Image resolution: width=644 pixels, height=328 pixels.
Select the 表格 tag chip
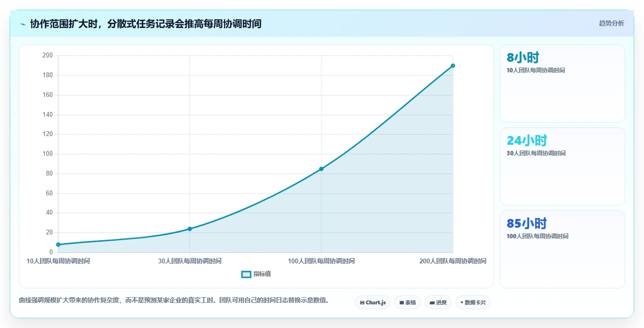tap(407, 302)
